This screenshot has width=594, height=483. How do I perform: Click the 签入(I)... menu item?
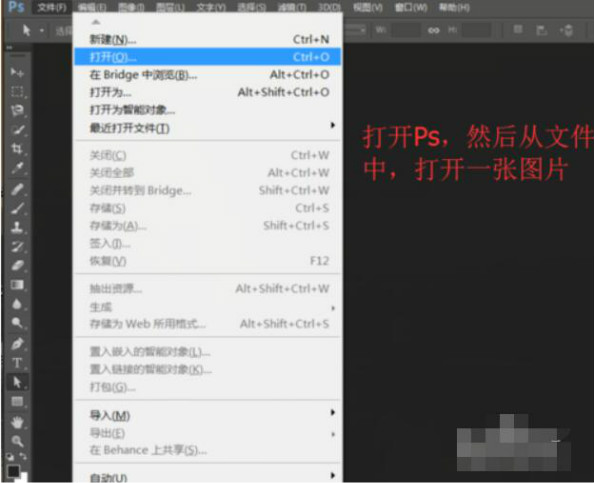tap(208, 243)
